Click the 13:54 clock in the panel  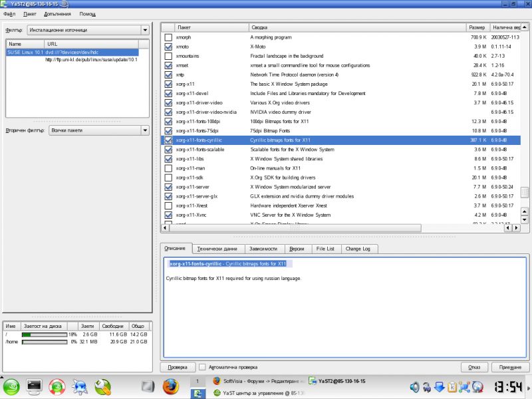click(507, 387)
